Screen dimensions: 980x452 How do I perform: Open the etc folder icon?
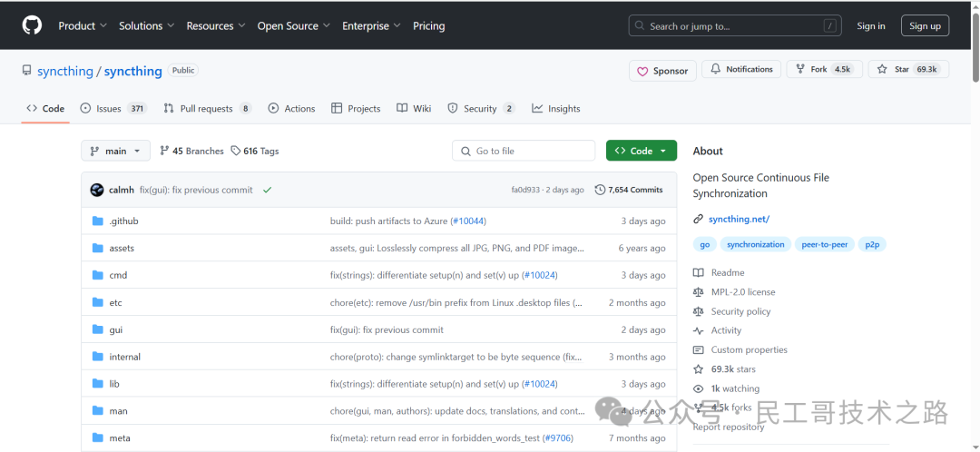point(97,302)
